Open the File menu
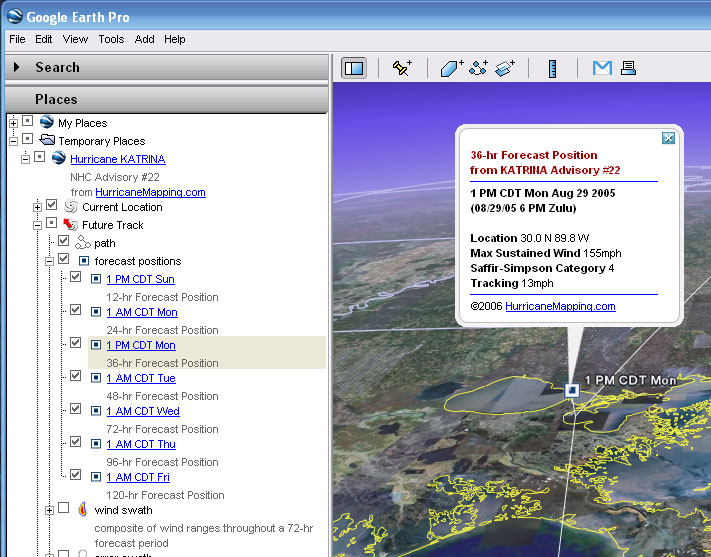The height and width of the screenshot is (557, 711). [17, 39]
